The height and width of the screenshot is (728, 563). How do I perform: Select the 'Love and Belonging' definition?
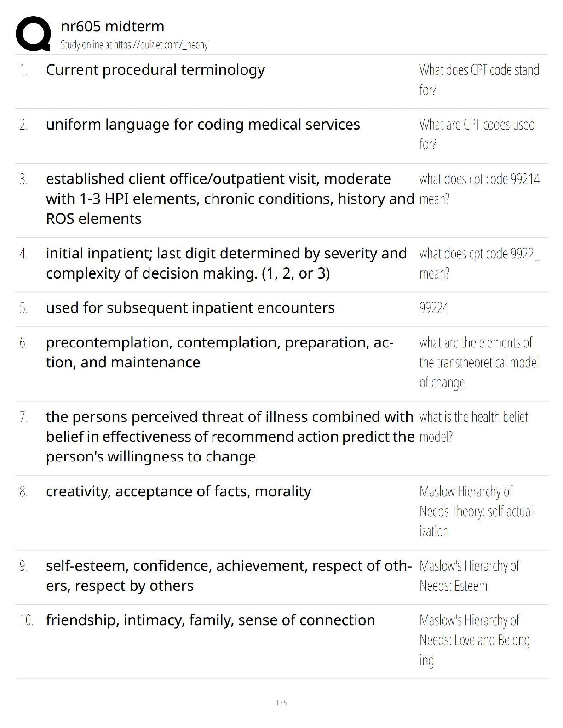pos(476,640)
